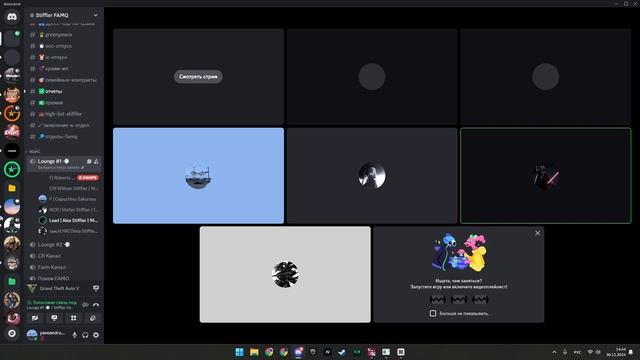The image size is (640, 360).
Task: Select the Capuchino Sakurasu voice member
Action: pyautogui.click(x=68, y=199)
